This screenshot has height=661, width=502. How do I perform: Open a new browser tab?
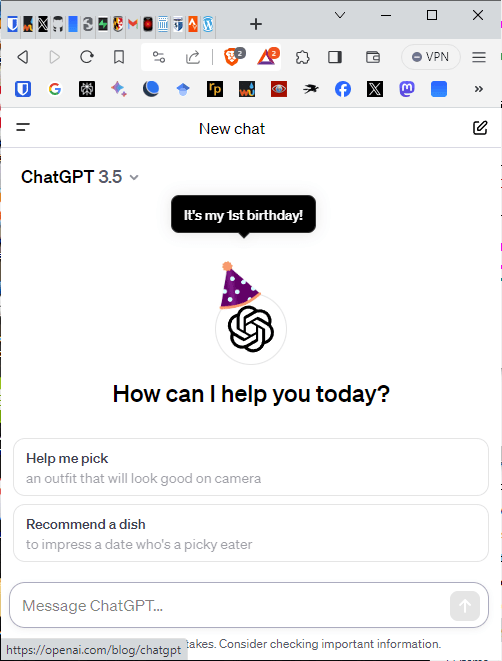pos(255,24)
